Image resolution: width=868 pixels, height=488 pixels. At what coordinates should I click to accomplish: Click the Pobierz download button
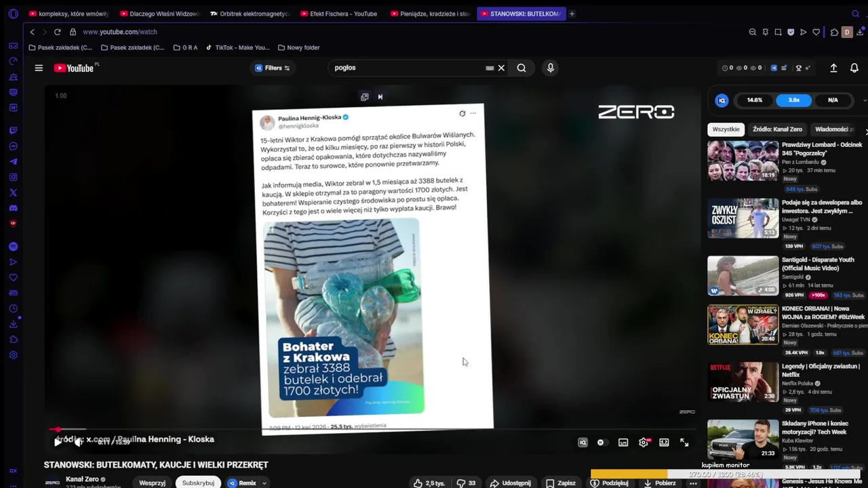(x=659, y=483)
